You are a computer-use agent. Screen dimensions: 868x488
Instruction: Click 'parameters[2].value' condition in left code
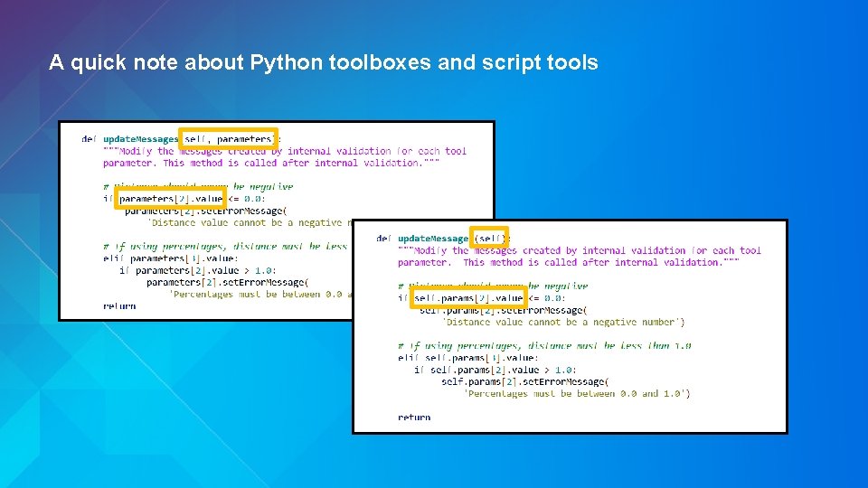pyautogui.click(x=171, y=199)
